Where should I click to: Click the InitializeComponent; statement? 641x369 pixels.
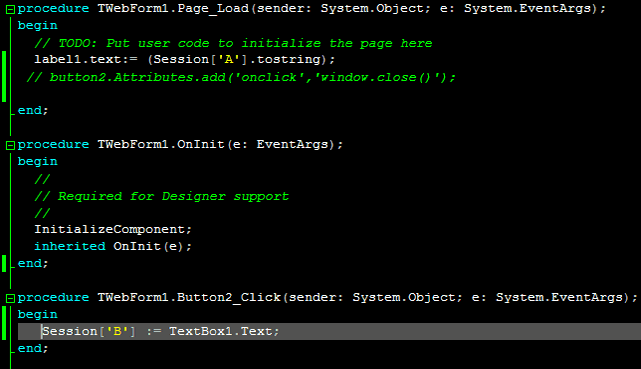coord(113,229)
